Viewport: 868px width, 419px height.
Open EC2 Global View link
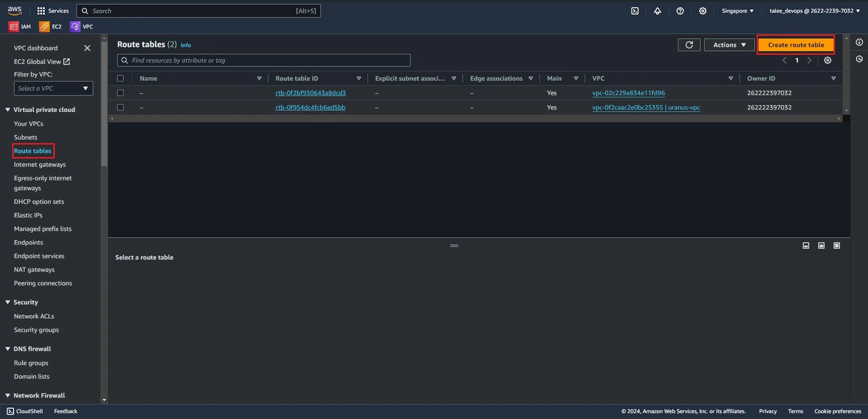tap(42, 62)
